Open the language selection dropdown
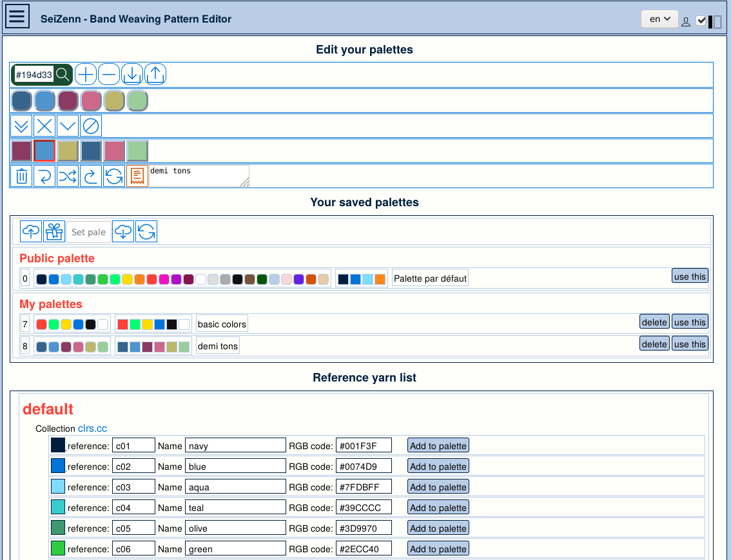This screenshot has width=731, height=560. click(659, 19)
